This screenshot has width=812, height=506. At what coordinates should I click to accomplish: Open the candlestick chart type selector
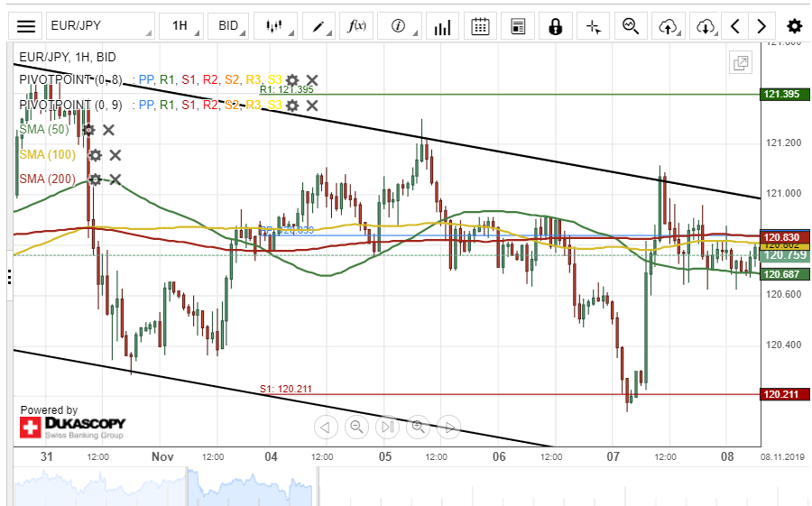[x=275, y=26]
